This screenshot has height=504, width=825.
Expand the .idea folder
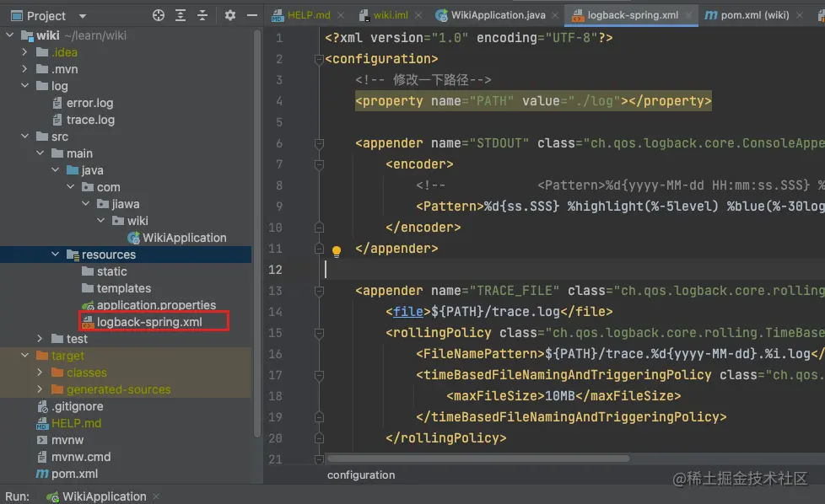pos(24,52)
